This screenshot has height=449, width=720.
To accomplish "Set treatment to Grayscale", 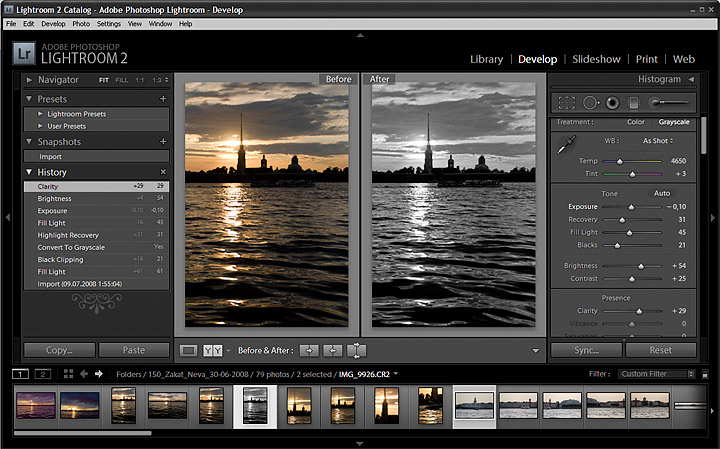I will click(674, 122).
